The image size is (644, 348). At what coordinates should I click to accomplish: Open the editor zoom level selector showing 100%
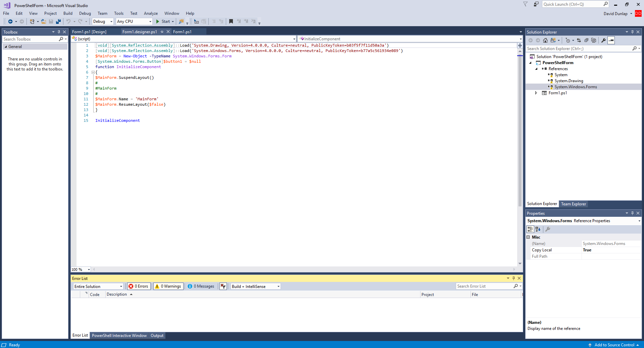pos(80,269)
